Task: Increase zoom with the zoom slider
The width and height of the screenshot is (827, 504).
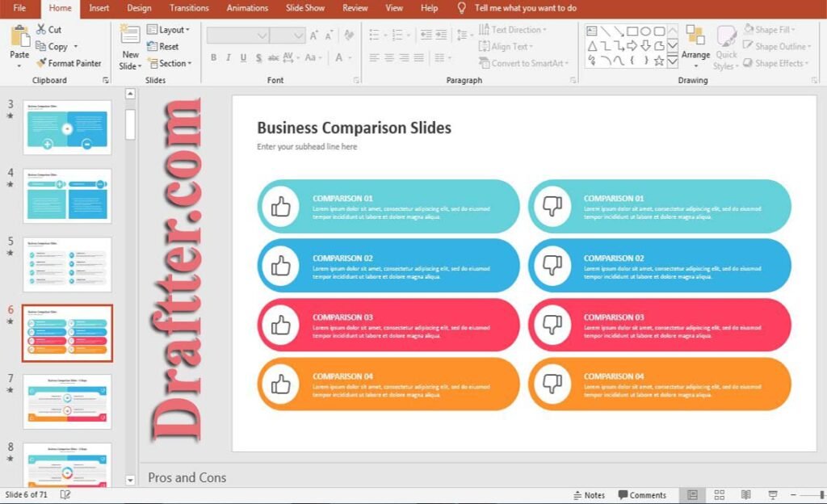Action: click(821, 494)
